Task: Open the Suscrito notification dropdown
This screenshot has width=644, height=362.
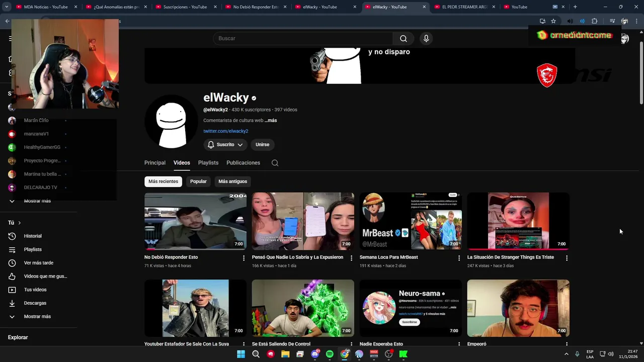Action: click(x=225, y=145)
